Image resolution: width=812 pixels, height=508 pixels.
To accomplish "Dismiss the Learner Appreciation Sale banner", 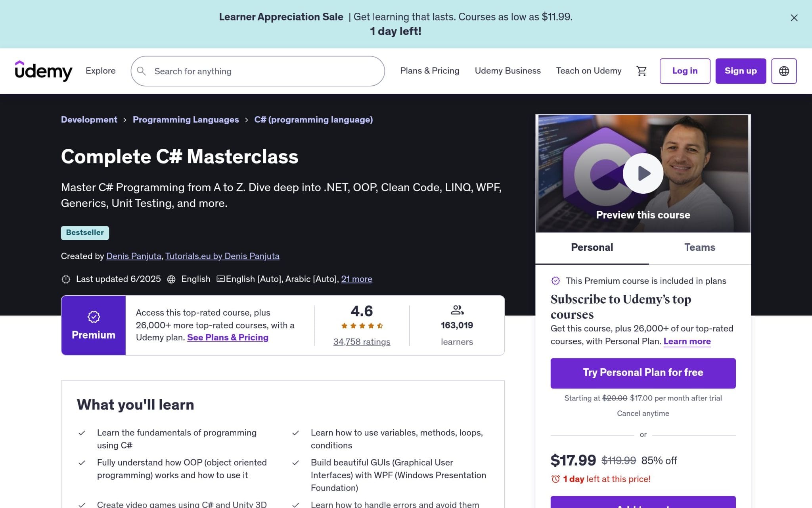I will (794, 18).
